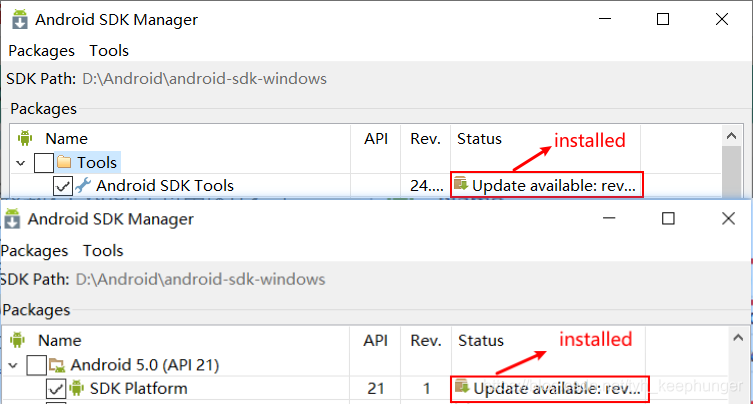Open the Packages menu in top window
Image resolution: width=753 pixels, height=404 pixels.
tap(42, 50)
